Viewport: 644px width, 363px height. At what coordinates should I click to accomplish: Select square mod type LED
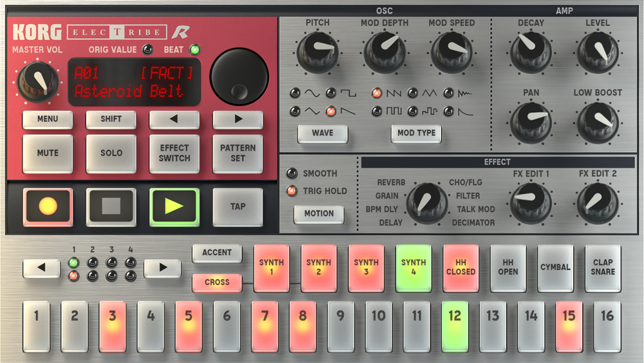[x=377, y=111]
